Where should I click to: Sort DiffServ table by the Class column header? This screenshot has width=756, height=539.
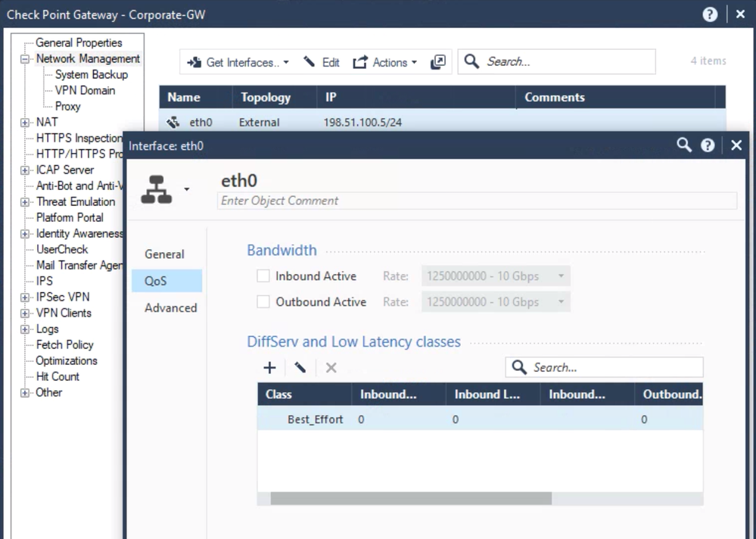[304, 394]
